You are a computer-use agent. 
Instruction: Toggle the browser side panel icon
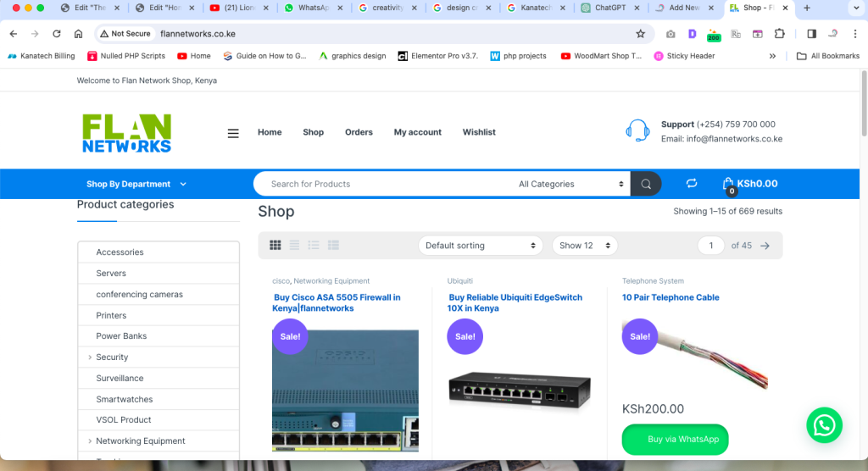click(811, 34)
